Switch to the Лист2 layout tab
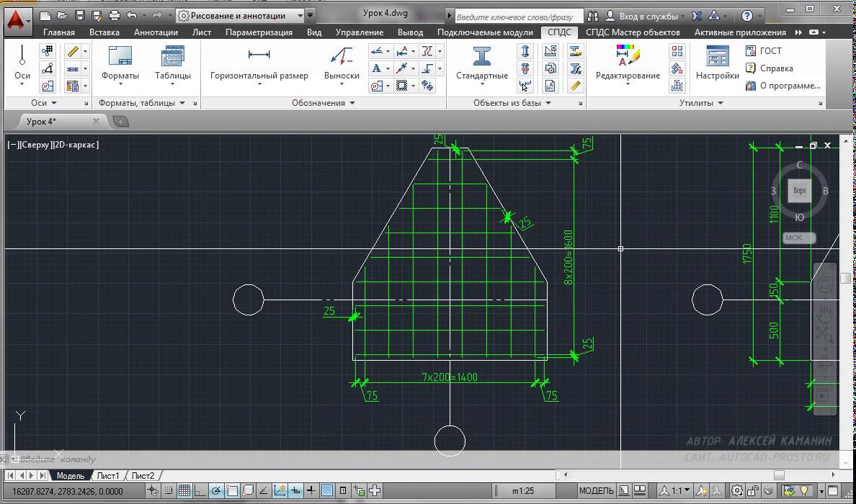This screenshot has height=504, width=856. tap(143, 476)
